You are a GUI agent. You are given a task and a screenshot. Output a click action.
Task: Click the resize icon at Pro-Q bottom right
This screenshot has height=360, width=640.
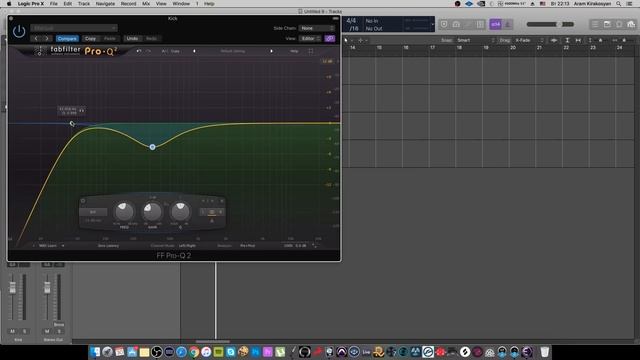click(x=314, y=246)
